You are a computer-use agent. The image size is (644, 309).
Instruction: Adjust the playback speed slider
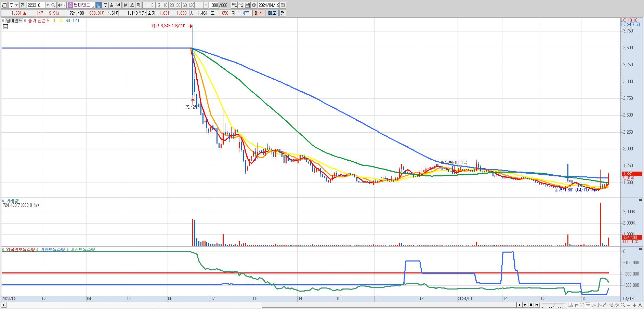point(553,305)
